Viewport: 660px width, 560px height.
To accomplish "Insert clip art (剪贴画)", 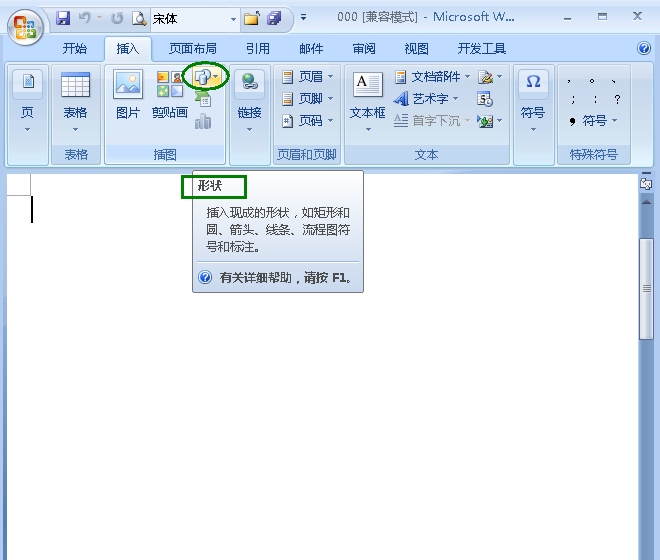I will click(x=170, y=94).
